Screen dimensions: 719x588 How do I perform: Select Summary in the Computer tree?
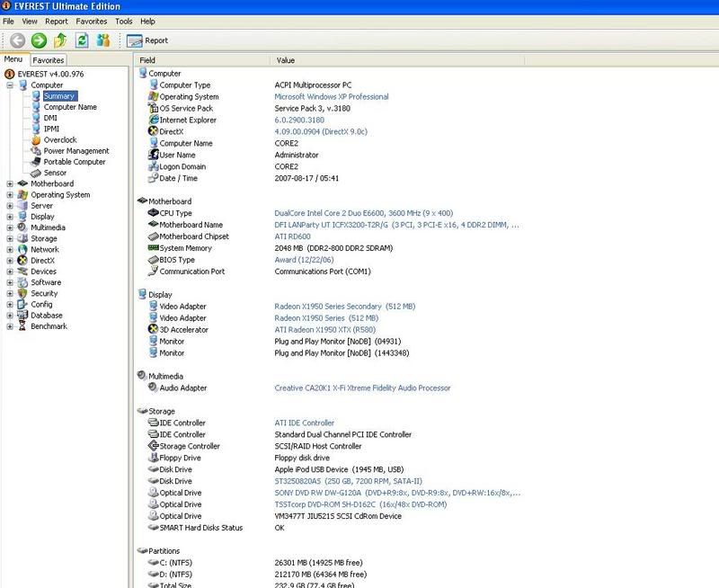coord(59,96)
